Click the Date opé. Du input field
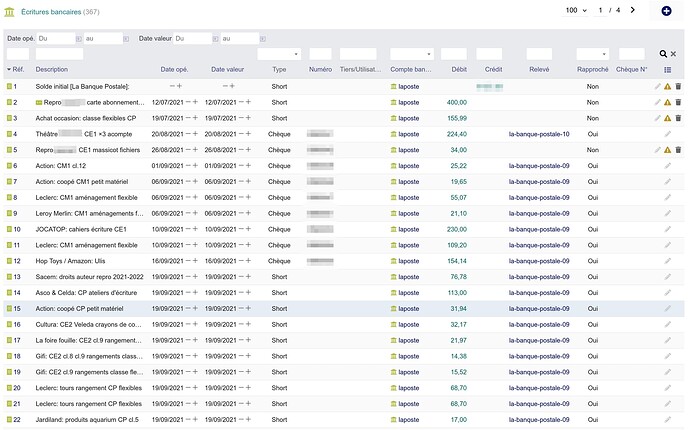Viewport: 690px width, 430px height. click(56, 39)
